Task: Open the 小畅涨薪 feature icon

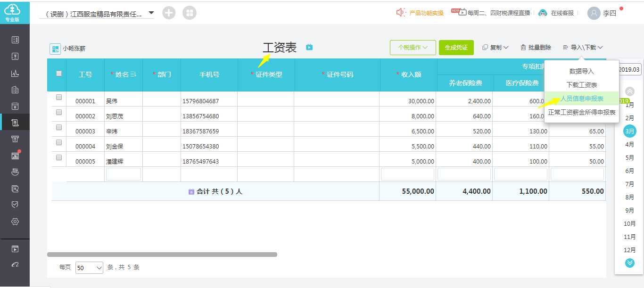Action: [56, 48]
